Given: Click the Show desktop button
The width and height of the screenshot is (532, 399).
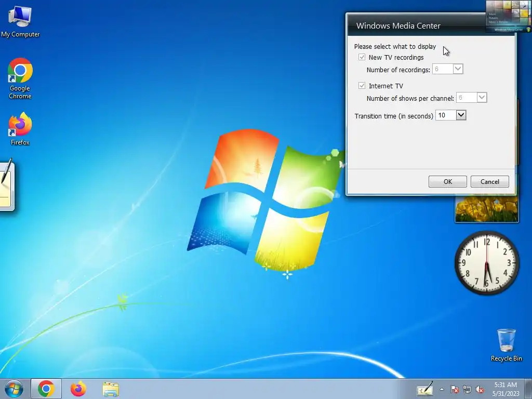Looking at the screenshot, I should (x=528, y=389).
